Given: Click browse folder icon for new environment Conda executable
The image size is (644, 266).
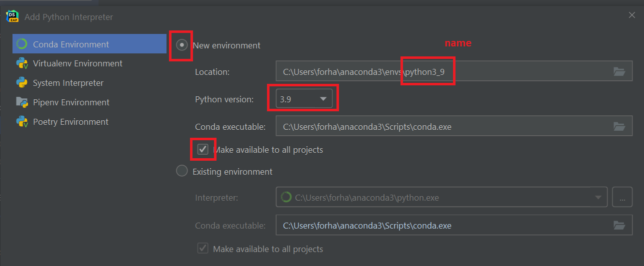Looking at the screenshot, I should (619, 126).
